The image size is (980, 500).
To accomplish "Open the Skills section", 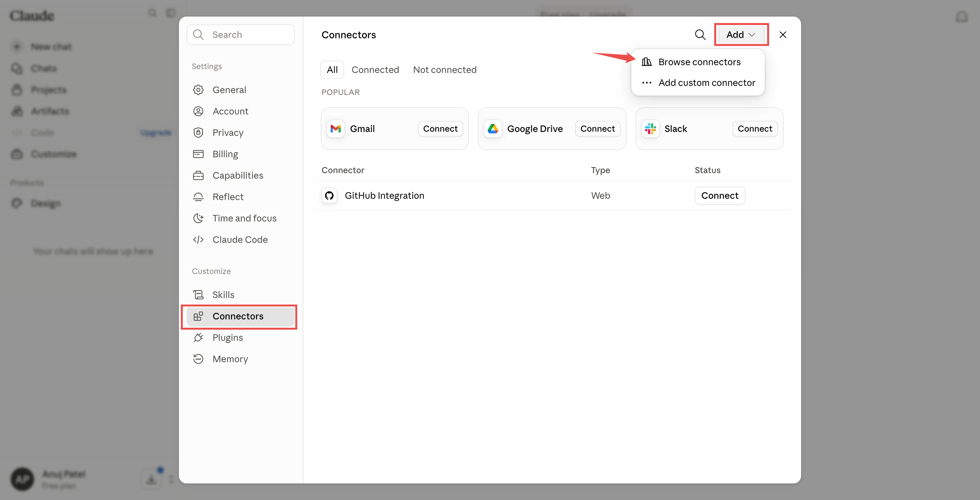I will pos(240,294).
